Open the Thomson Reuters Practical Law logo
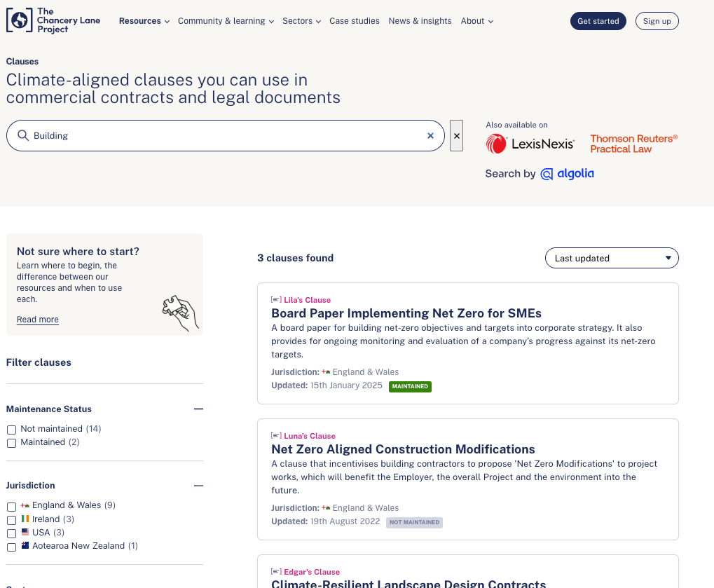Image resolution: width=714 pixels, height=588 pixels. [633, 144]
